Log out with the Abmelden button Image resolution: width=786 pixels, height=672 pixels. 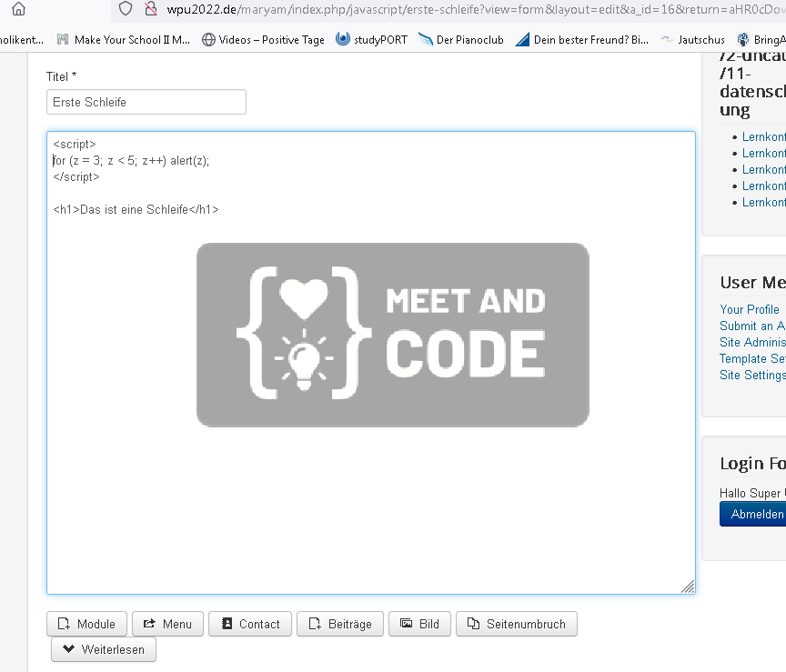(x=753, y=514)
